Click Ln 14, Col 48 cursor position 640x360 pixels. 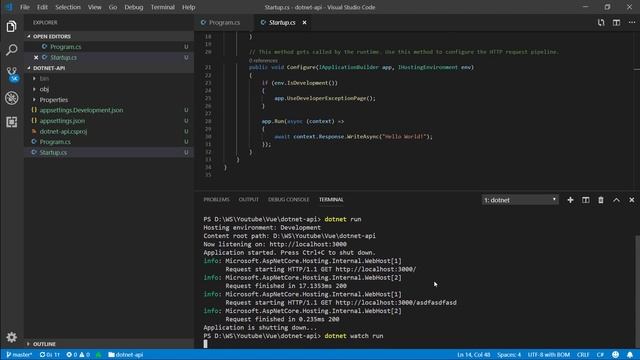[x=473, y=355]
